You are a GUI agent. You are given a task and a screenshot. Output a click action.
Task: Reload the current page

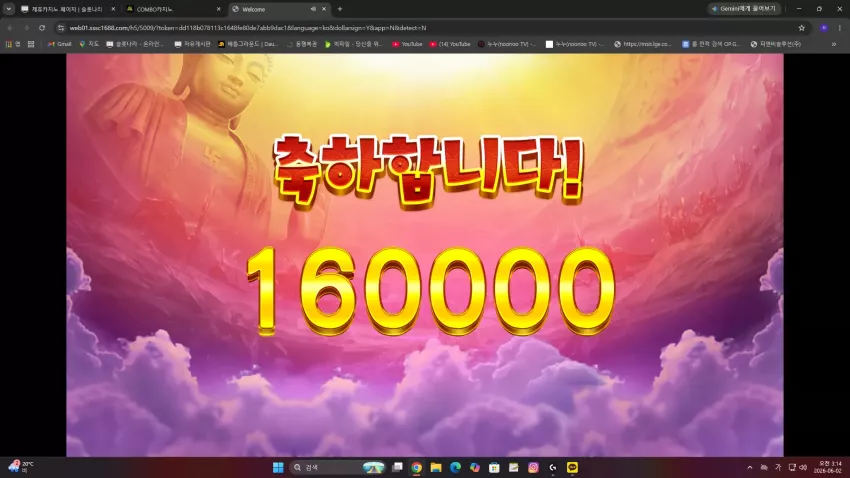[42, 28]
